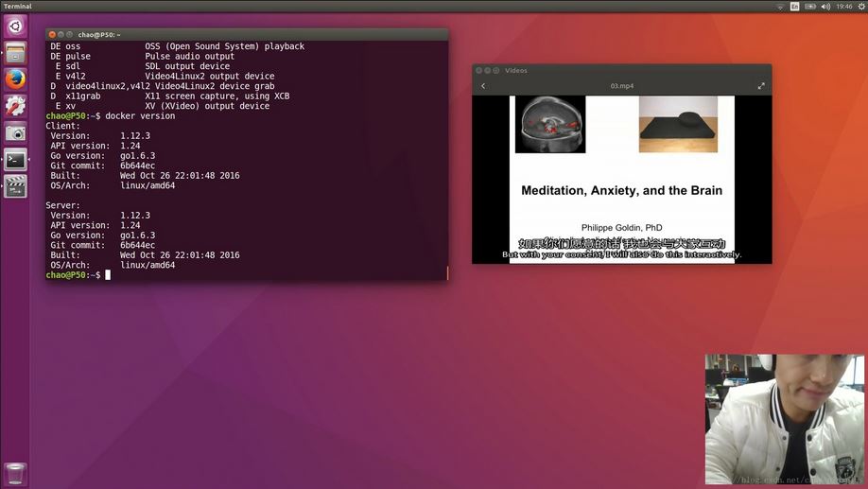This screenshot has width=868, height=489.
Task: Go back in the Videos player
Action: tap(483, 86)
